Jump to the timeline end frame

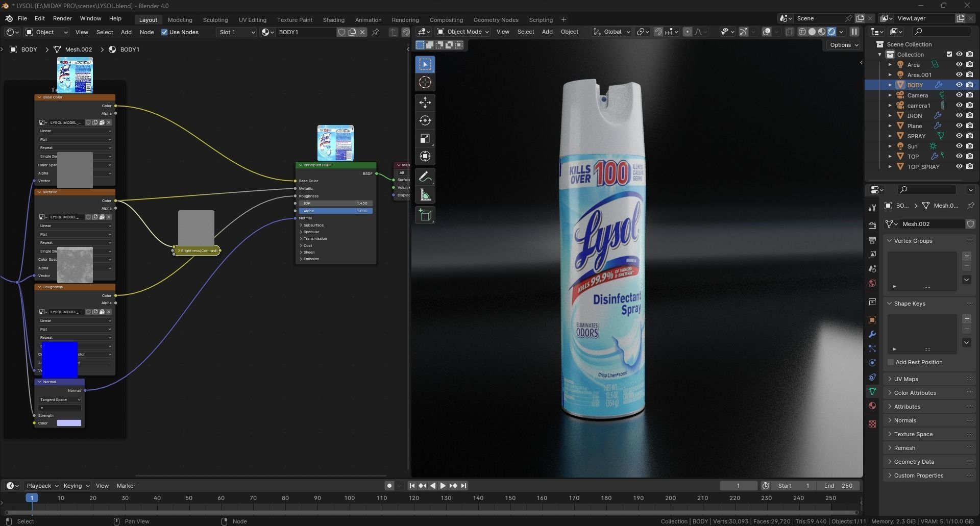coord(463,486)
